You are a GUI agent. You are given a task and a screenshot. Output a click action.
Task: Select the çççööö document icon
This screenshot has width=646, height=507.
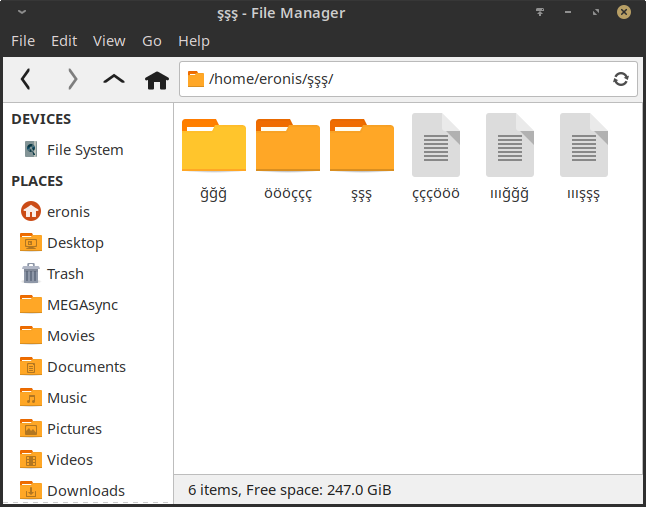(x=436, y=145)
